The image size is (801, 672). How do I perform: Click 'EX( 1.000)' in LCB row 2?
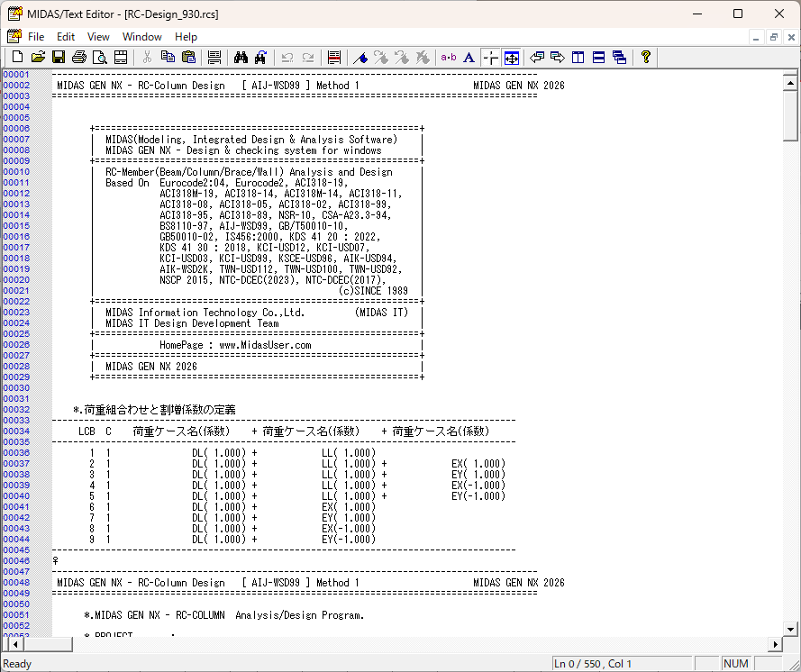point(478,464)
